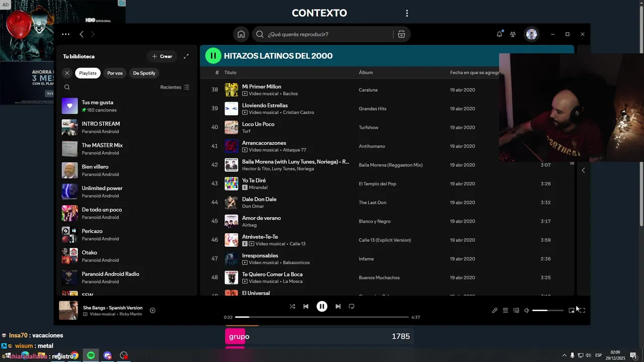
Task: Open the play queue icon
Action: pyautogui.click(x=505, y=310)
